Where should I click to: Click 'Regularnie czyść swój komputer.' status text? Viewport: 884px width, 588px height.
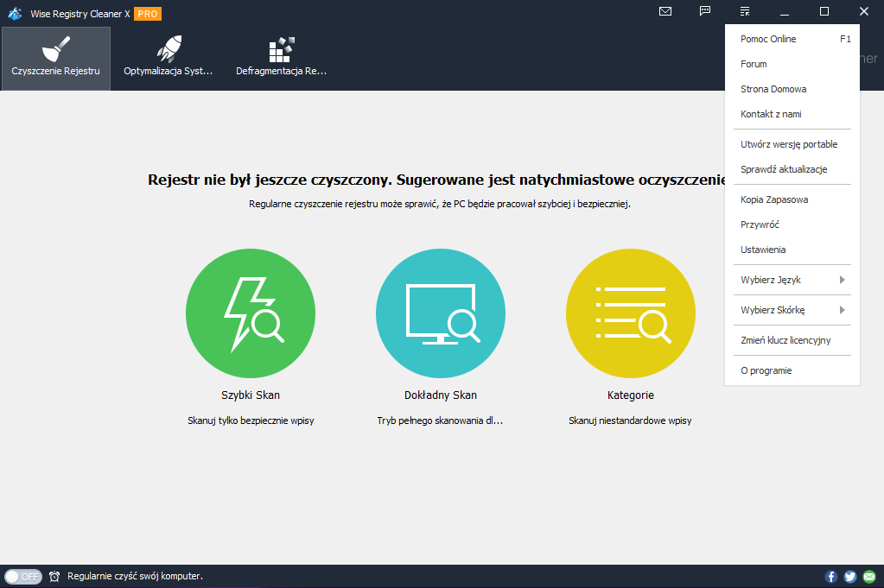point(135,576)
